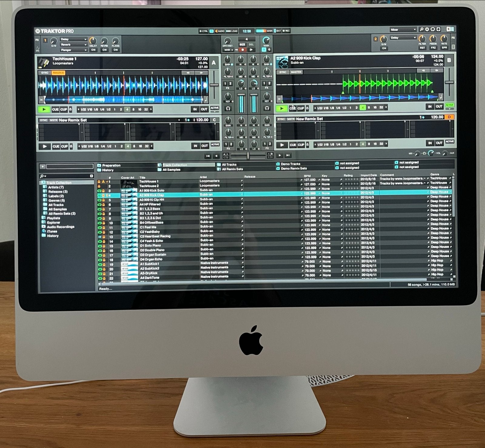Click the preview player play icon in browser
This screenshot has height=448, width=485.
(x=43, y=167)
